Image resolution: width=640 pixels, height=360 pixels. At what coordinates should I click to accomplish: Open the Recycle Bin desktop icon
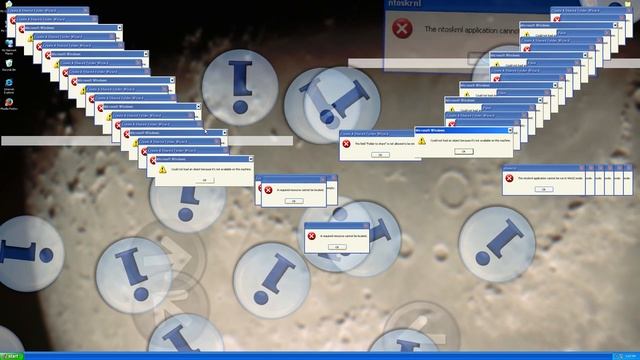tap(9, 65)
